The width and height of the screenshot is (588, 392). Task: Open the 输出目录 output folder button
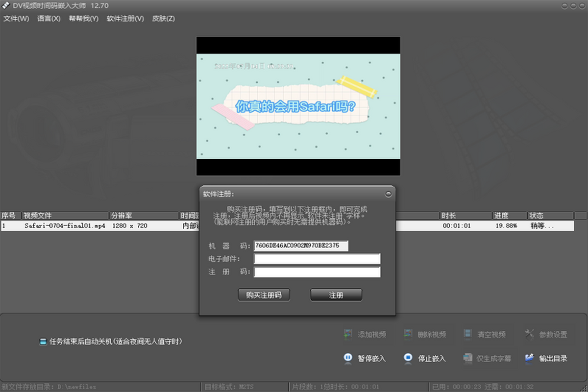546,358
